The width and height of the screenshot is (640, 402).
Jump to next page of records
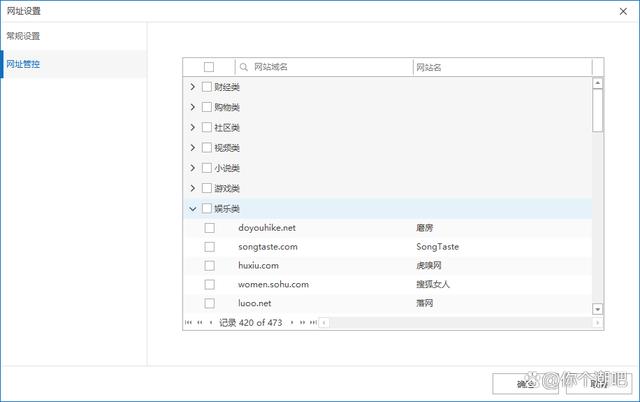(x=302, y=322)
